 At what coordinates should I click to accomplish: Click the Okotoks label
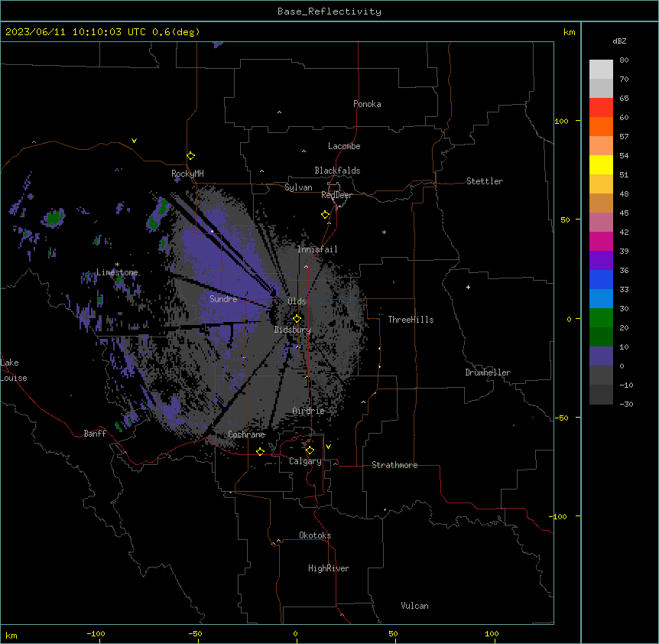[315, 535]
